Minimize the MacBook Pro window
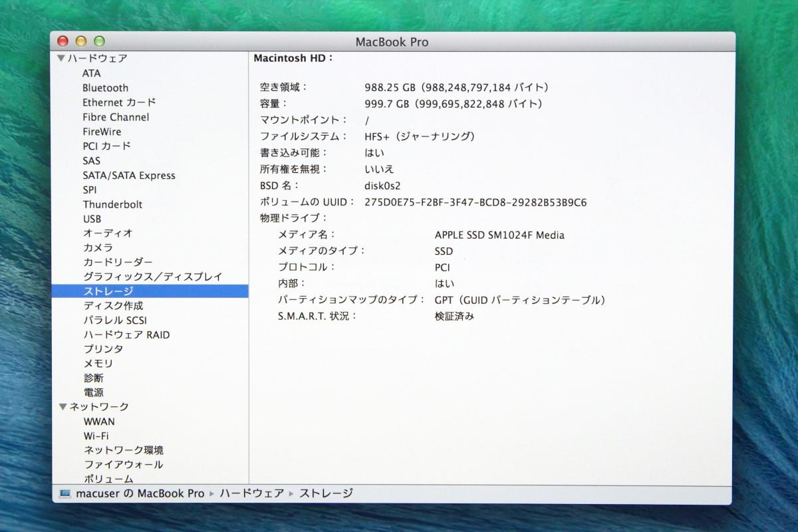Screen dimensions: 798x532 click(81, 41)
